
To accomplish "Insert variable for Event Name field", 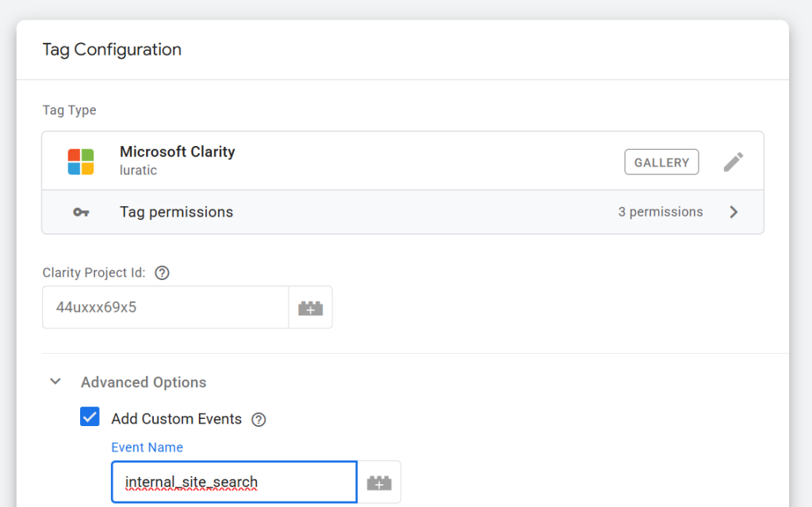I will [x=379, y=482].
